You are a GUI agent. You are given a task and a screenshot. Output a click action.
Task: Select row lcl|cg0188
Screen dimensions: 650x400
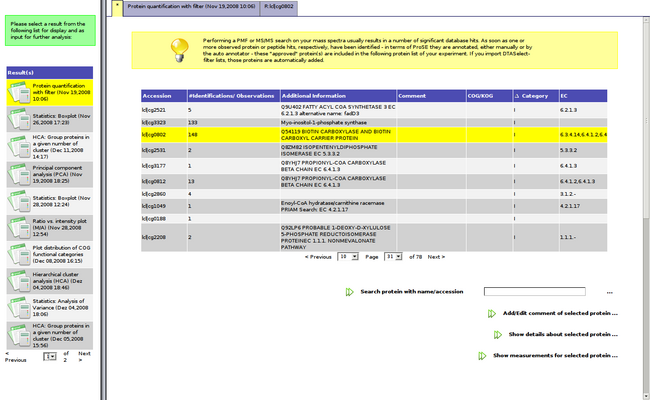tap(374, 218)
